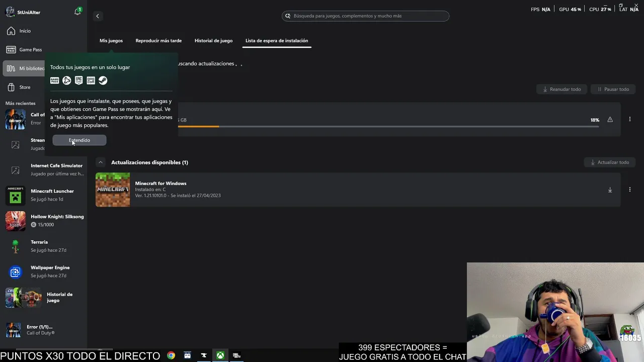The height and width of the screenshot is (362, 644).
Task: Click the GOG.com icon in the tooltip
Action: click(91, 80)
